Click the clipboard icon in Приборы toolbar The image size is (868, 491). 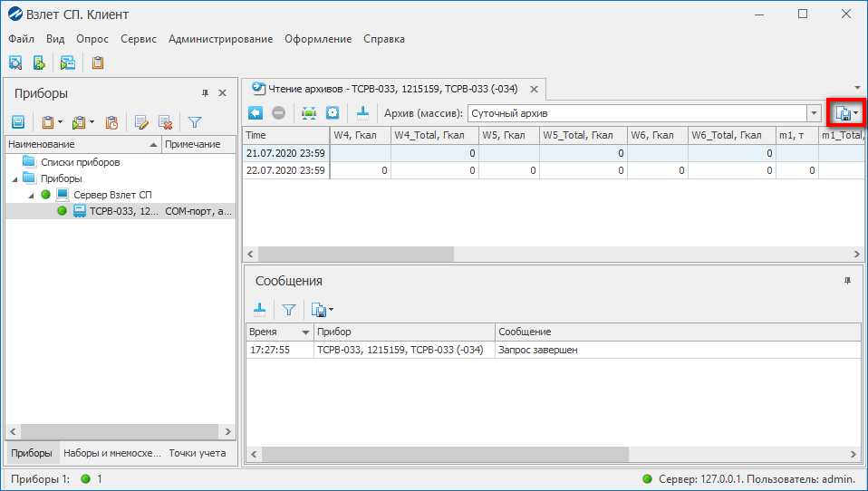point(48,122)
